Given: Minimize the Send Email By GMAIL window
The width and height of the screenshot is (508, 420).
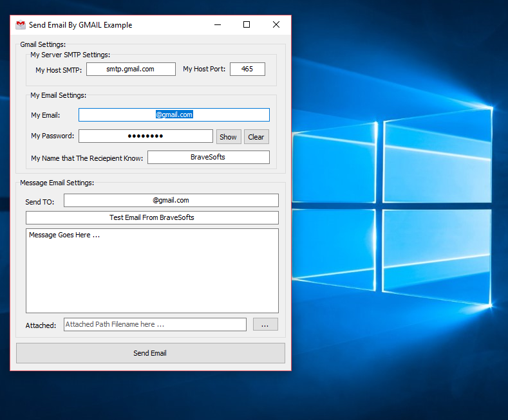Looking at the screenshot, I should coord(218,24).
